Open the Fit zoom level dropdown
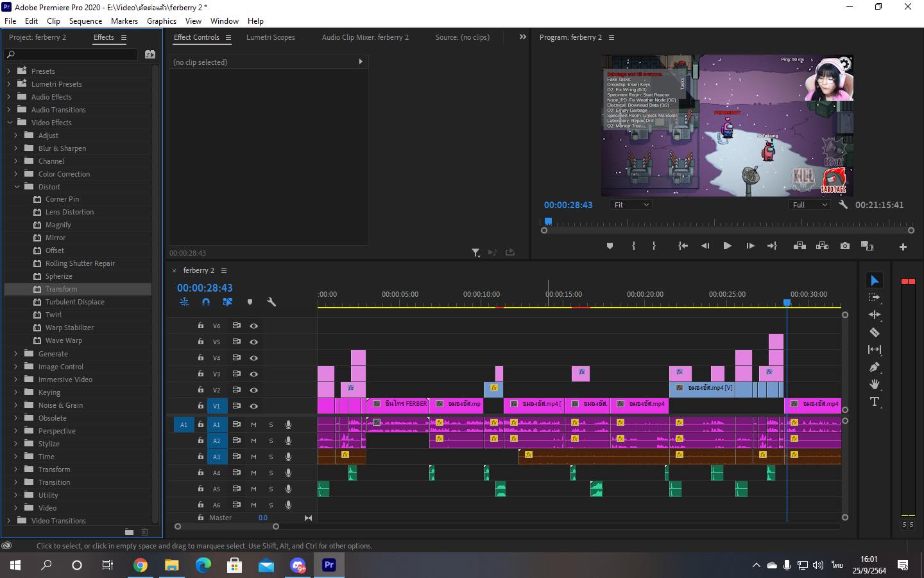924x578 pixels. (x=630, y=205)
